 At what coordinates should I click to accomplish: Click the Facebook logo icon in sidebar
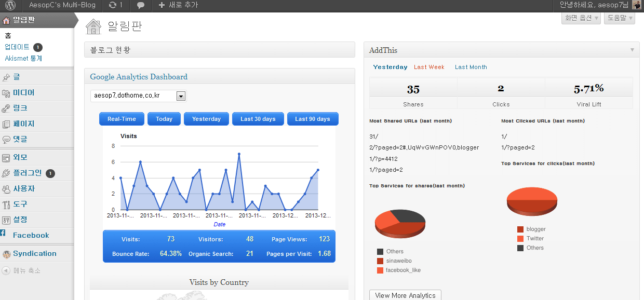tap(3, 234)
